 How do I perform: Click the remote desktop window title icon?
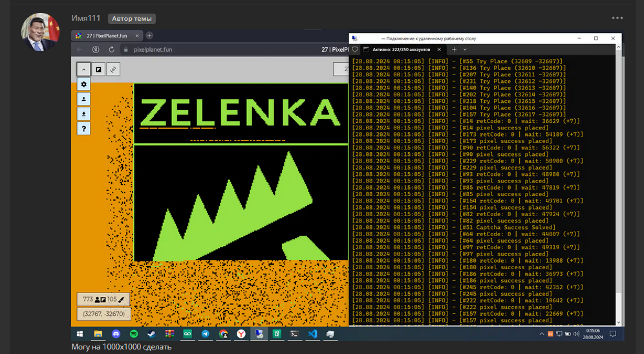click(x=355, y=38)
